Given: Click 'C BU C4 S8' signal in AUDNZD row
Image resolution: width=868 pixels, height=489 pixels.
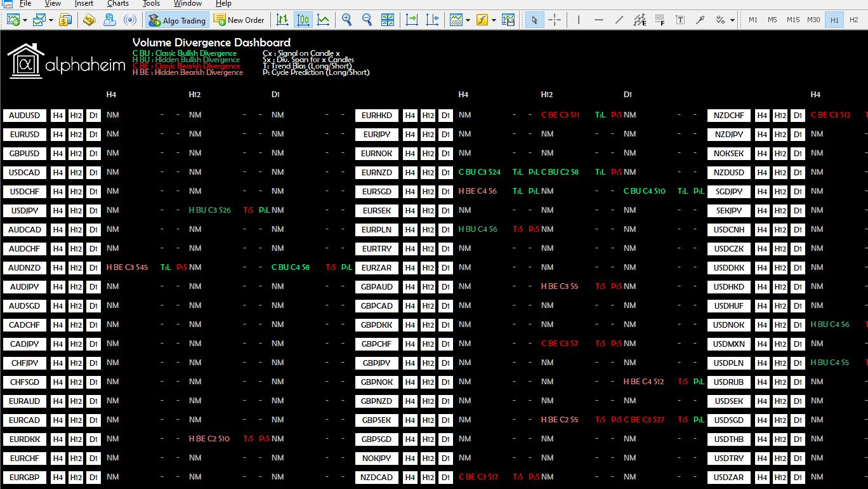Looking at the screenshot, I should click(291, 267).
